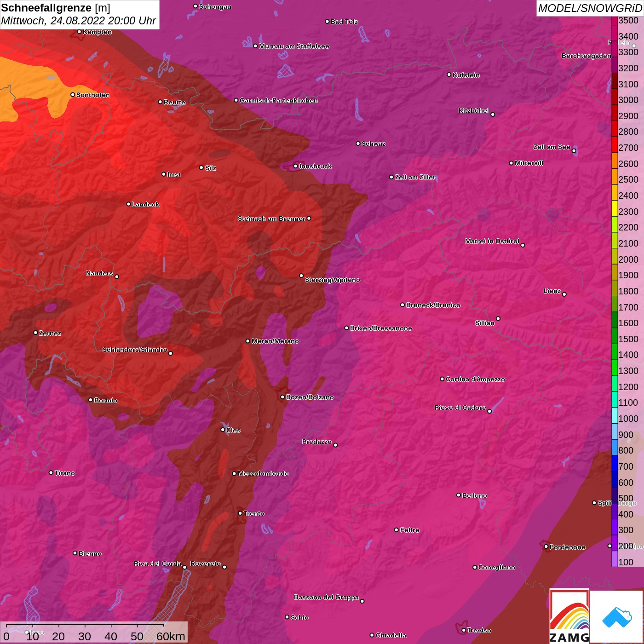This screenshot has height=644, width=644.
Task: Click the Sonthofen town label
Action: pos(93,95)
